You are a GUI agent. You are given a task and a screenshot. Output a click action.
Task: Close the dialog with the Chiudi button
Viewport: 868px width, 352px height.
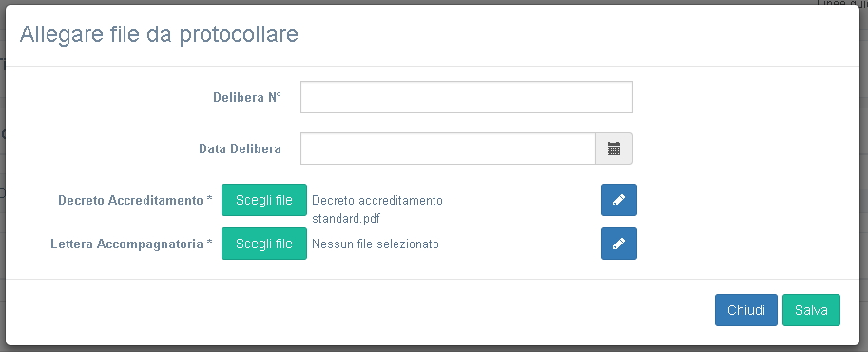746,310
